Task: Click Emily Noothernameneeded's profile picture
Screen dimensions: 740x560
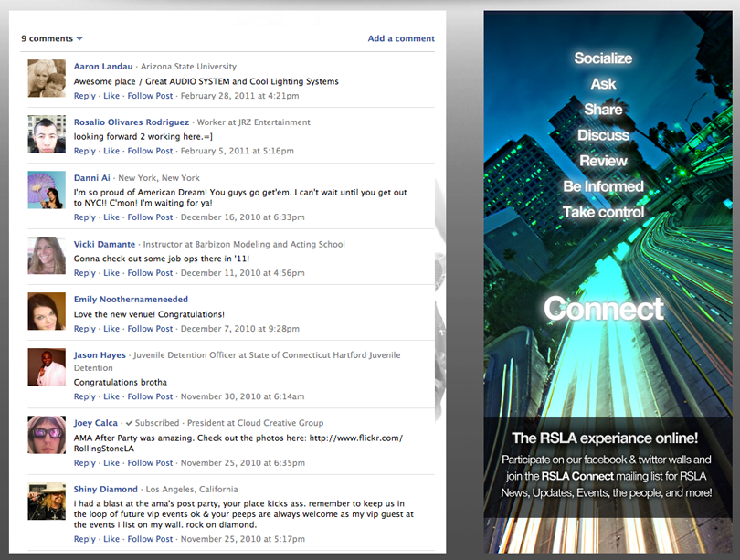Action: click(46, 312)
